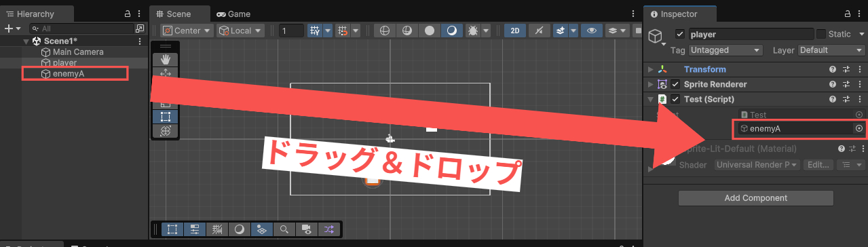Image resolution: width=868 pixels, height=247 pixels.
Task: Select the Rect tool in the tools overlay
Action: point(165,117)
